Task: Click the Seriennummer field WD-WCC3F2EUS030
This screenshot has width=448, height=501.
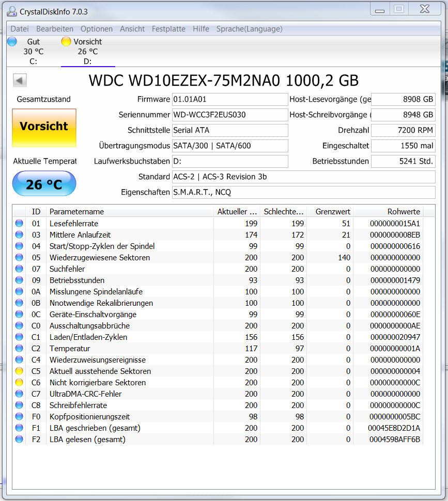Action: coord(230,115)
